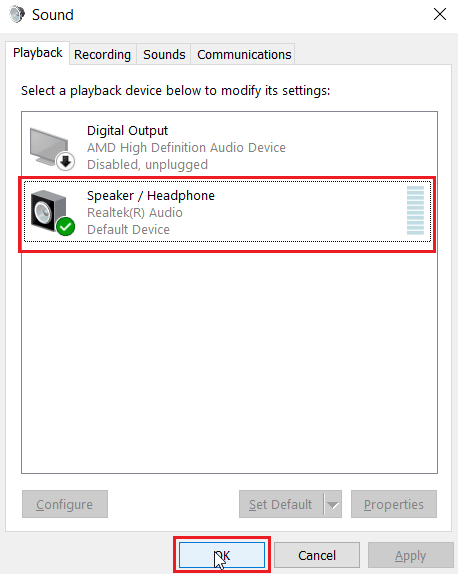This screenshot has height=574, width=458.
Task: Switch to the Playback tab
Action: [37, 53]
